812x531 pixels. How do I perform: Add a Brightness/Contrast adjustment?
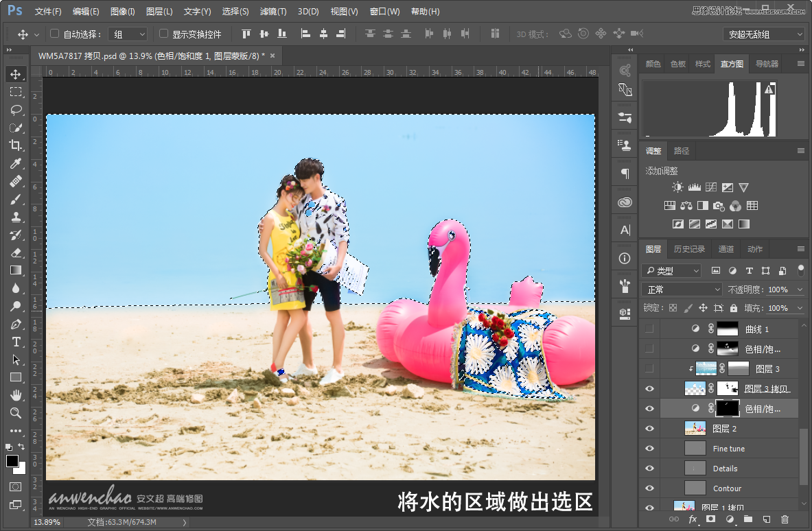tap(677, 187)
